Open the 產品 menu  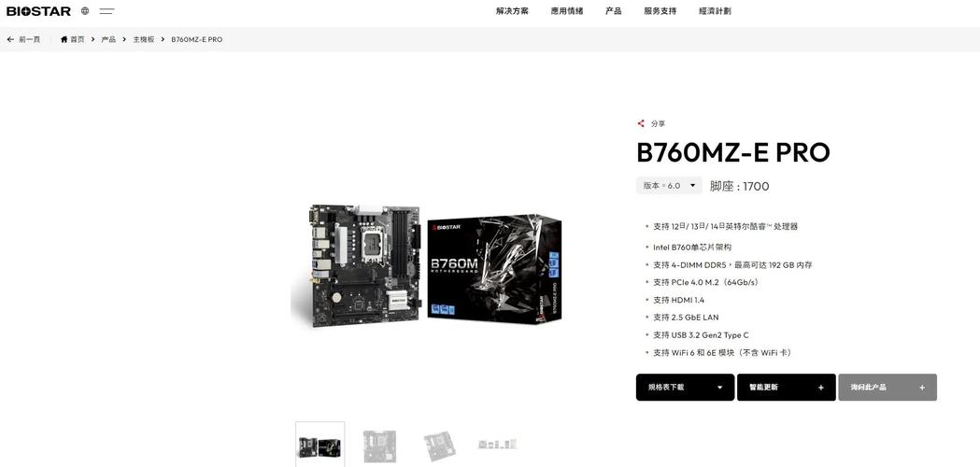(613, 11)
